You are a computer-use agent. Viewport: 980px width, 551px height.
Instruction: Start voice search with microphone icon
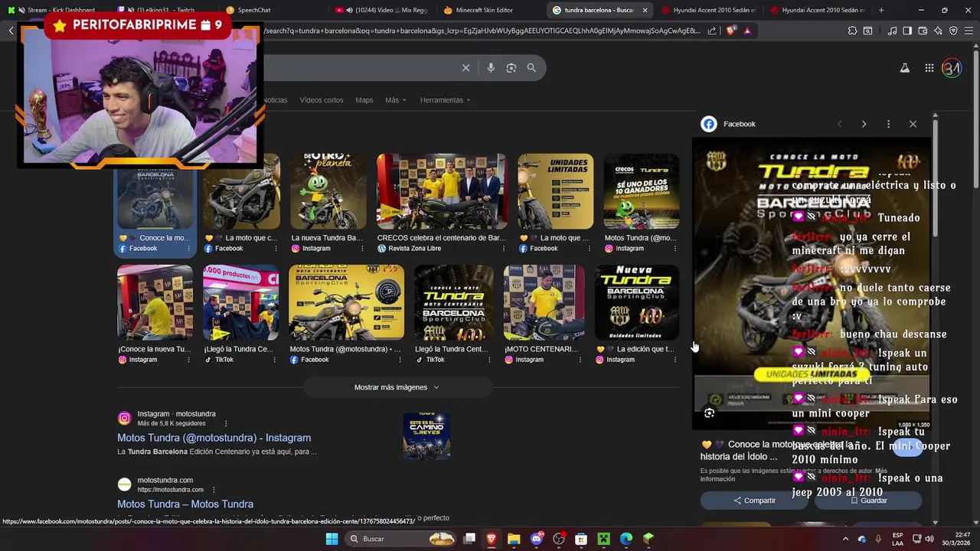coord(491,68)
